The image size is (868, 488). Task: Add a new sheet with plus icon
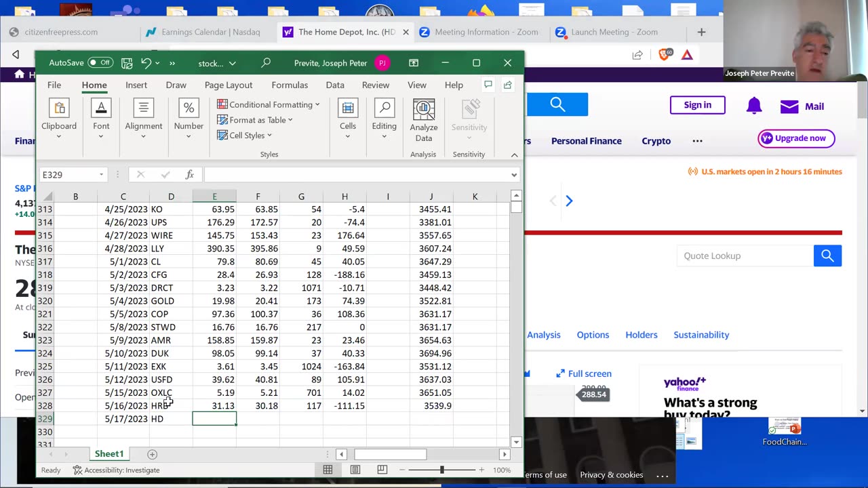pos(152,454)
